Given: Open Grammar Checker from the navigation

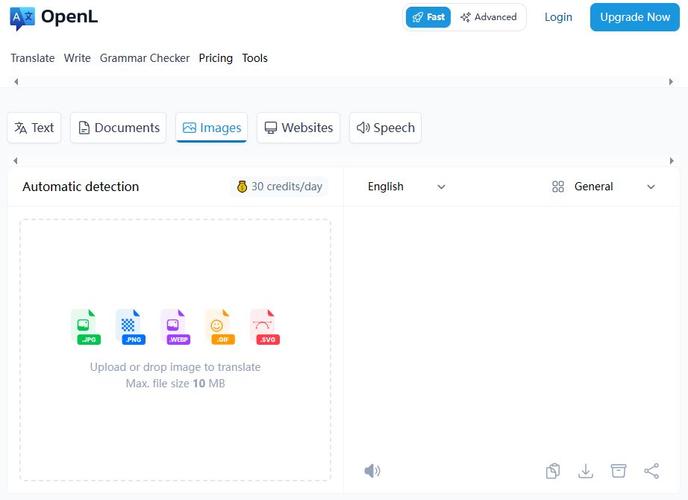Looking at the screenshot, I should tap(144, 58).
